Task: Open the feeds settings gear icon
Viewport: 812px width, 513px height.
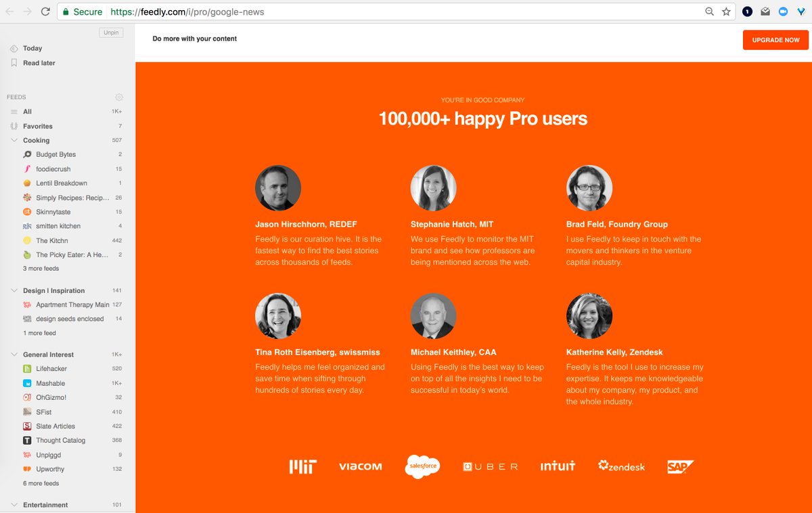Action: tap(119, 97)
